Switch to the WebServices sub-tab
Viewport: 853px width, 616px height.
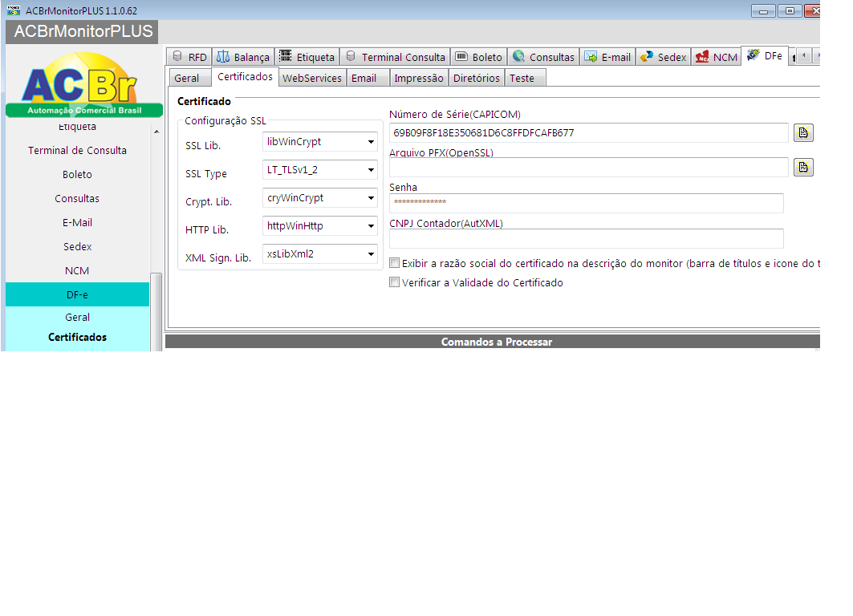pyautogui.click(x=312, y=79)
